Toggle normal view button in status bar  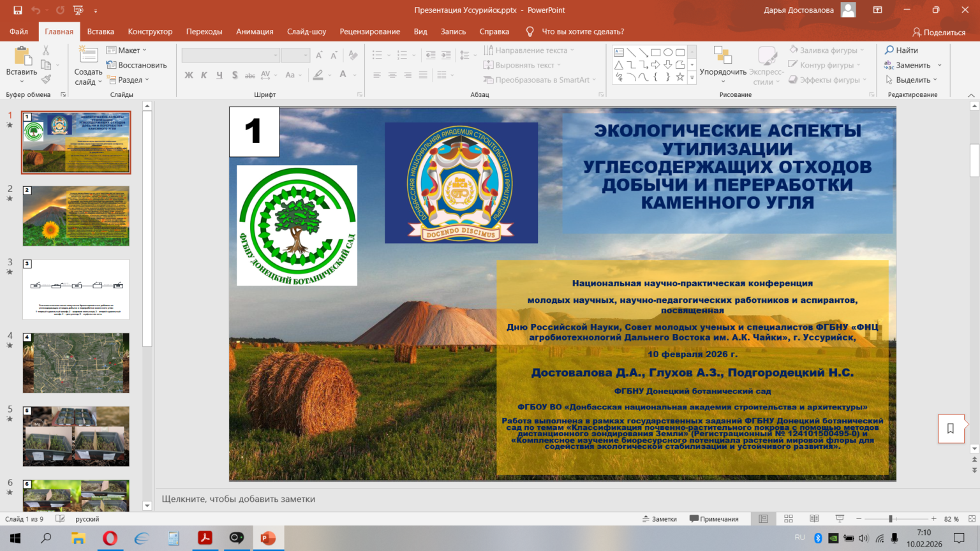(763, 519)
